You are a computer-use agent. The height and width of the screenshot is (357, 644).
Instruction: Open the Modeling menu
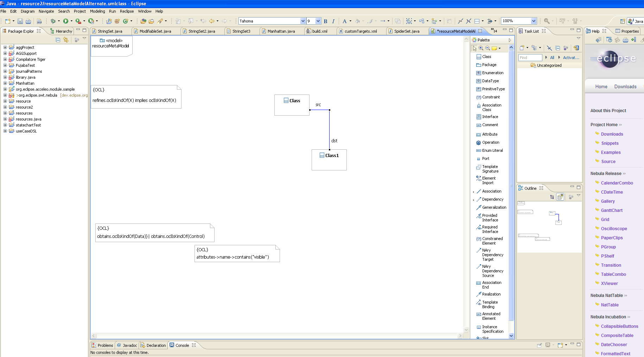[x=97, y=11]
